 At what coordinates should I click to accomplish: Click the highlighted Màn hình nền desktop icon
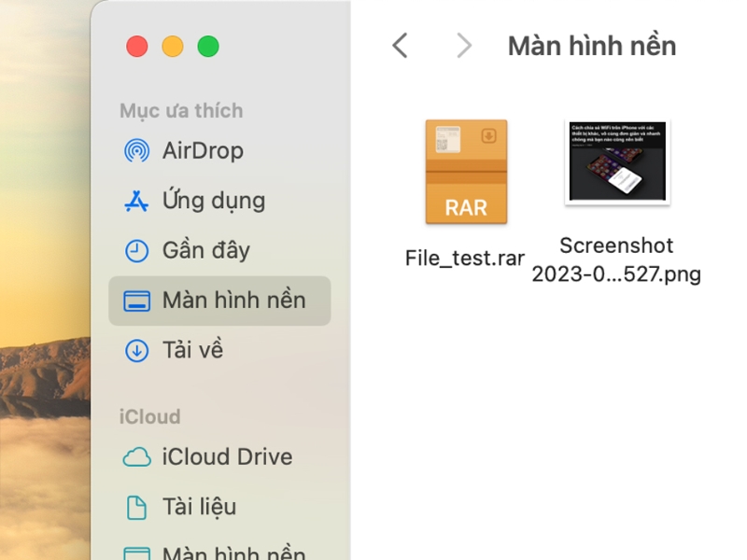136,301
